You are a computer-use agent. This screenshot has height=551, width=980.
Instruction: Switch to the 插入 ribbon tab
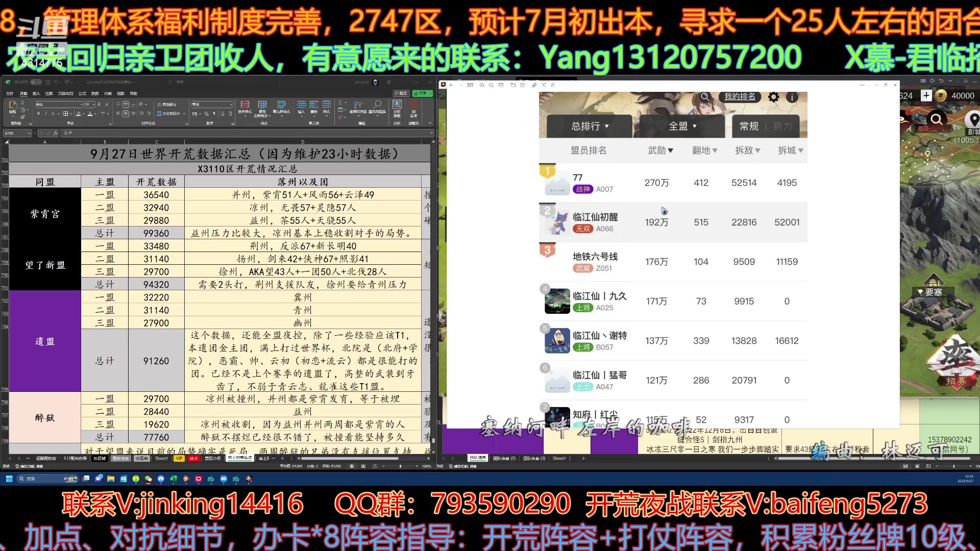point(36,94)
